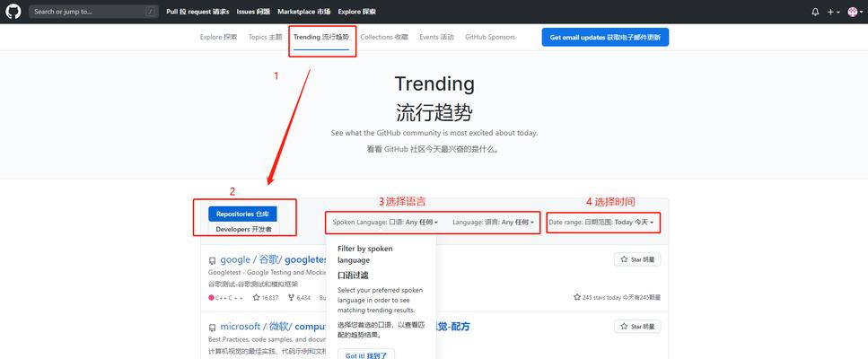The width and height of the screenshot is (868, 359).
Task: Select the Developers toggle button
Action: pos(243,229)
